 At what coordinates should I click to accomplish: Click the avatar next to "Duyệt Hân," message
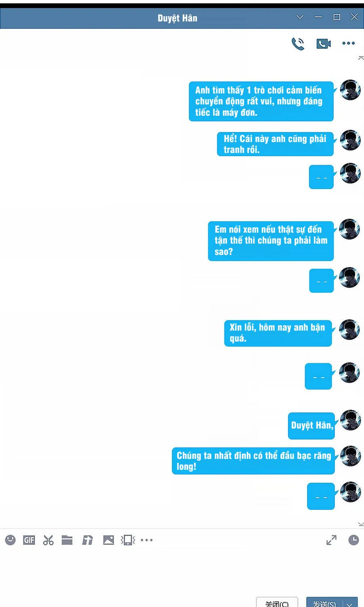tap(350, 420)
